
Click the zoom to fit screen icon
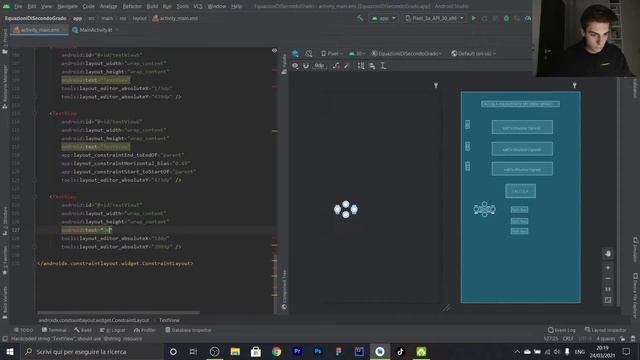608,300
